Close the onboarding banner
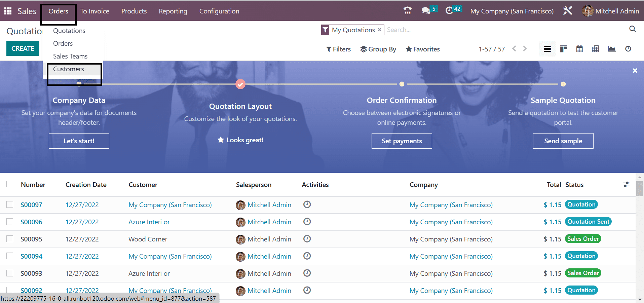The width and height of the screenshot is (644, 303). click(635, 71)
